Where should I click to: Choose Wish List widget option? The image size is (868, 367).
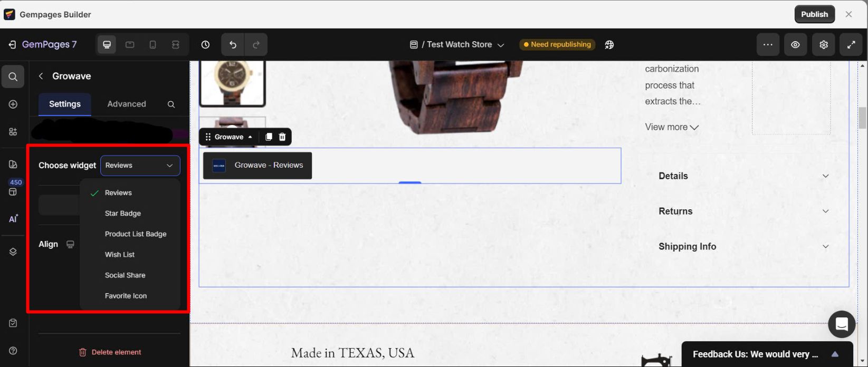120,255
